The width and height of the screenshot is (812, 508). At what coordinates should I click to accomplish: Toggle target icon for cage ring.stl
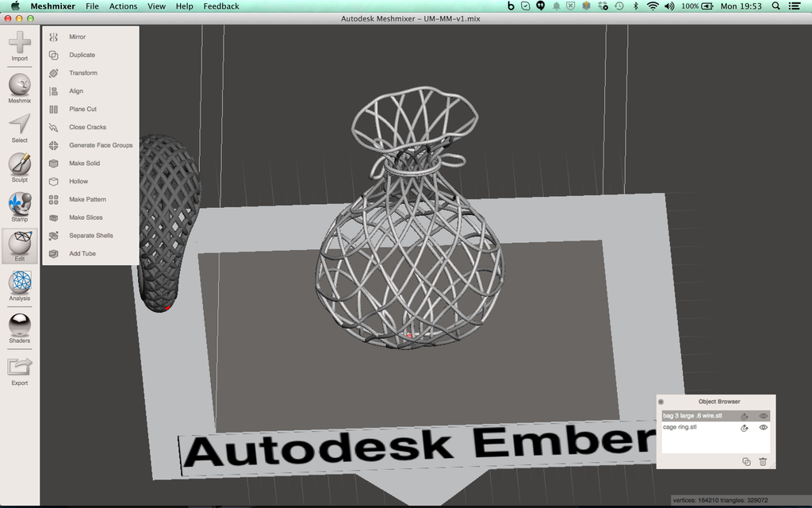[x=744, y=428]
